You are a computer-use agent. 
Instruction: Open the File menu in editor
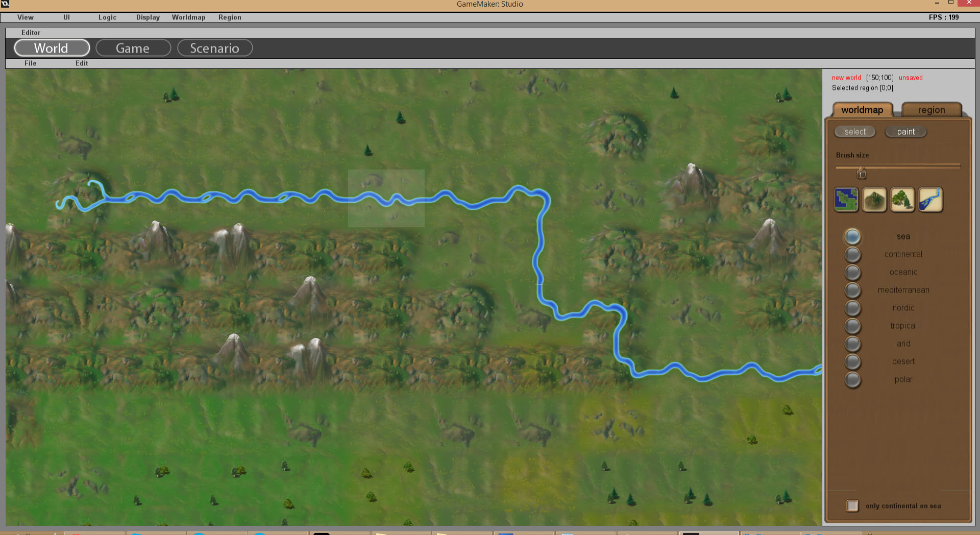pyautogui.click(x=31, y=63)
